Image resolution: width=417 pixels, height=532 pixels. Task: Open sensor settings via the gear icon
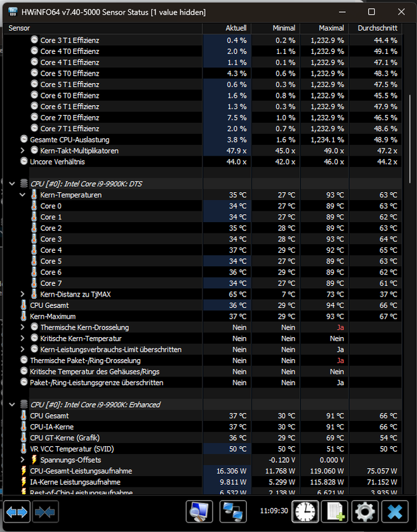364,511
